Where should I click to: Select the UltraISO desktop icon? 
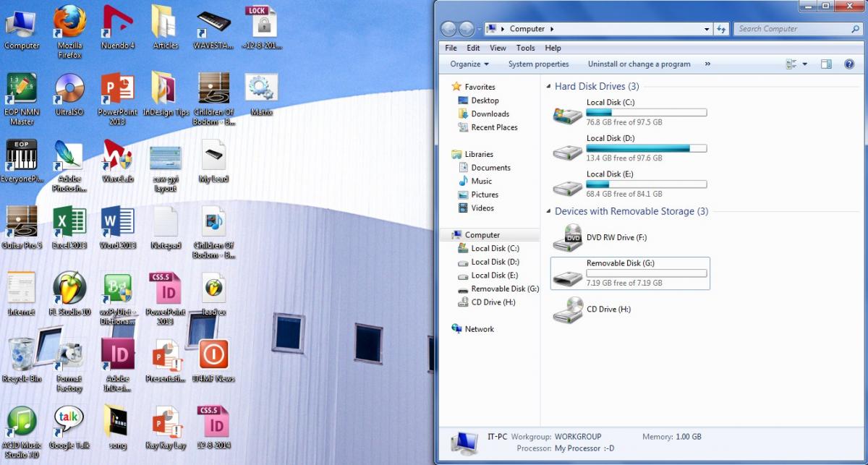point(69,95)
